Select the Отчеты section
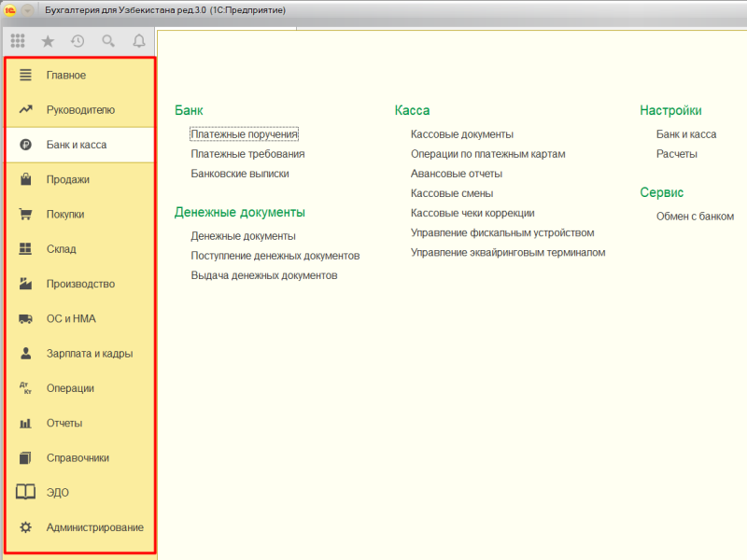Screen dimensions: 747x560 (x=64, y=423)
